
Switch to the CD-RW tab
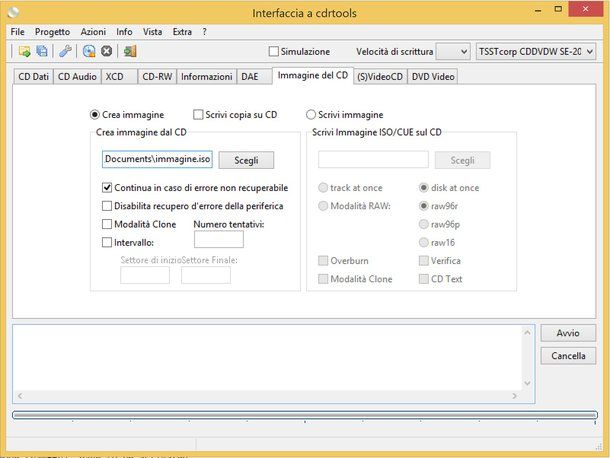[157, 77]
